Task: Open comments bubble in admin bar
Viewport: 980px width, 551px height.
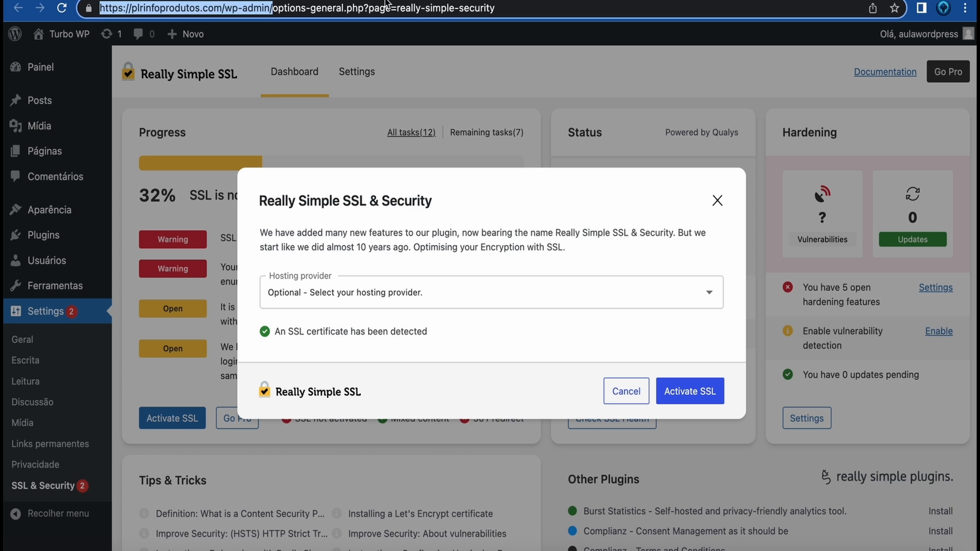Action: [x=144, y=34]
